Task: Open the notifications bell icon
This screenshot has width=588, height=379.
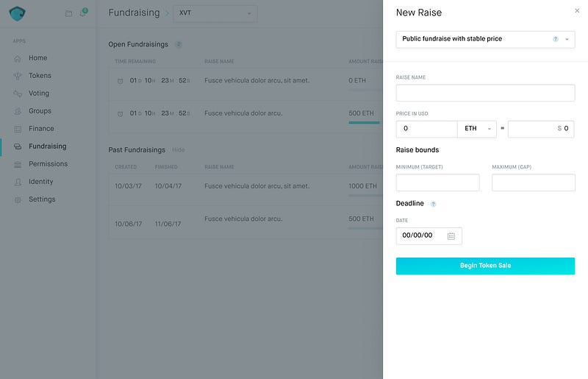Action: [82, 13]
